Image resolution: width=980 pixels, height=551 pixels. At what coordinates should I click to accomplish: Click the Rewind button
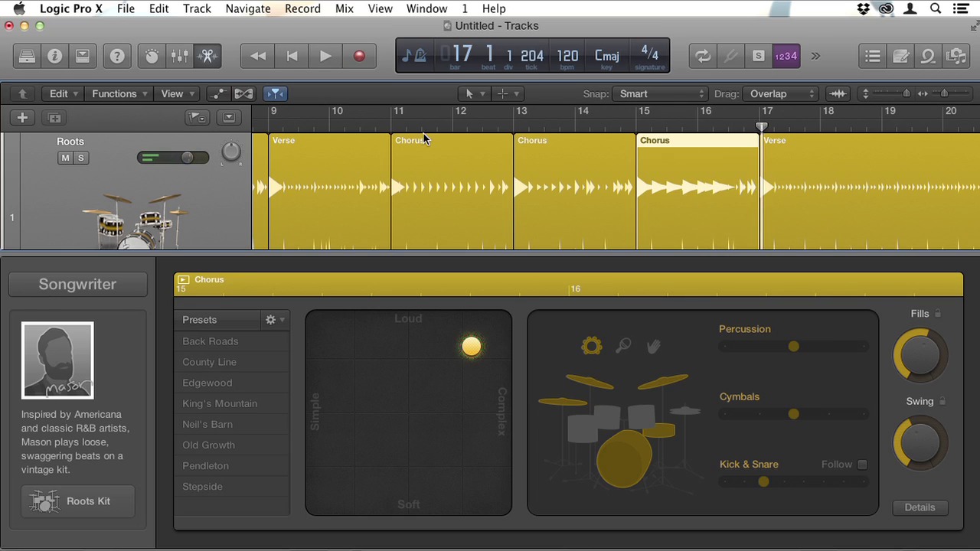coord(258,56)
